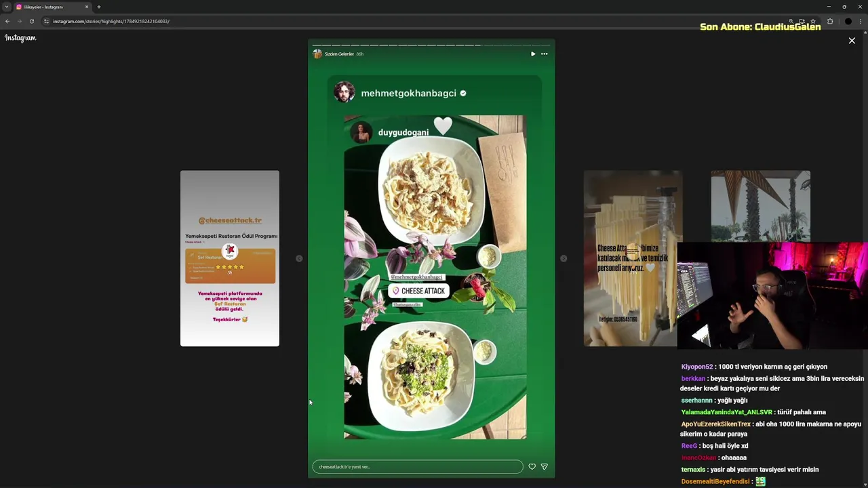Screen dimensions: 868x488
Task: Open the Sizden Gelenler highlight name
Action: pyautogui.click(x=339, y=54)
